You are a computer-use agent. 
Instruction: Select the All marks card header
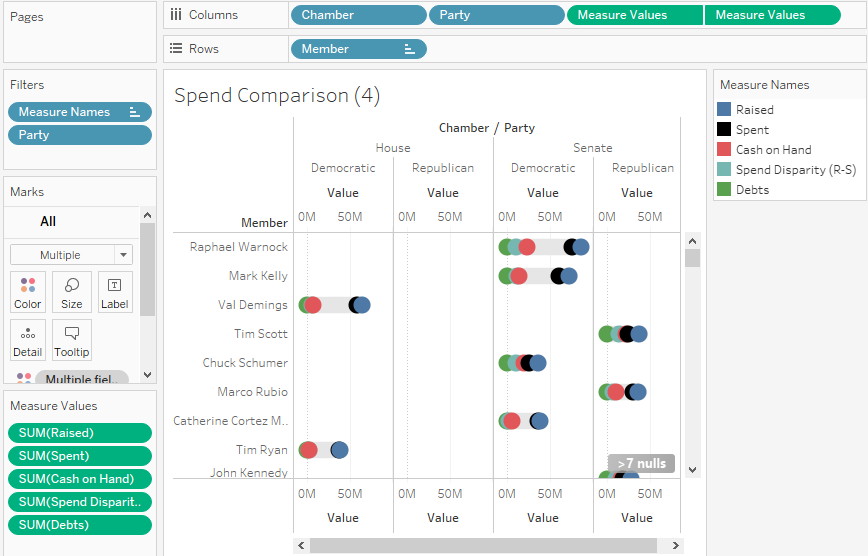[48, 221]
